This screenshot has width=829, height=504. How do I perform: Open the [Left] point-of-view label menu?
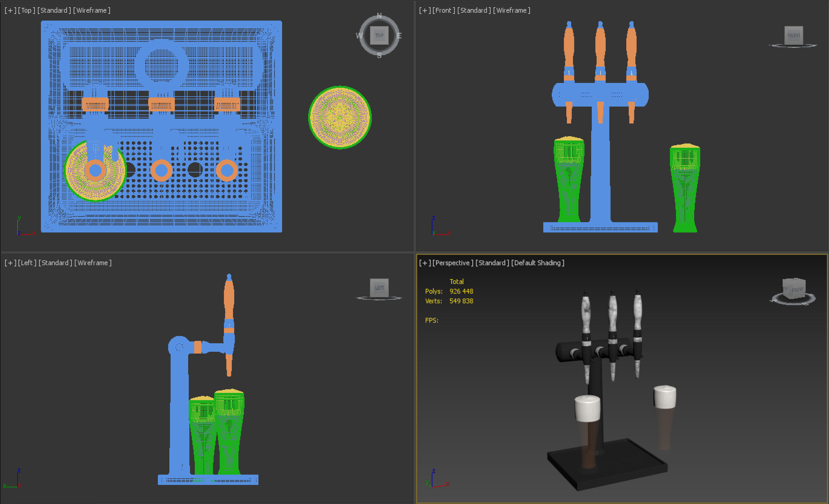(27, 263)
